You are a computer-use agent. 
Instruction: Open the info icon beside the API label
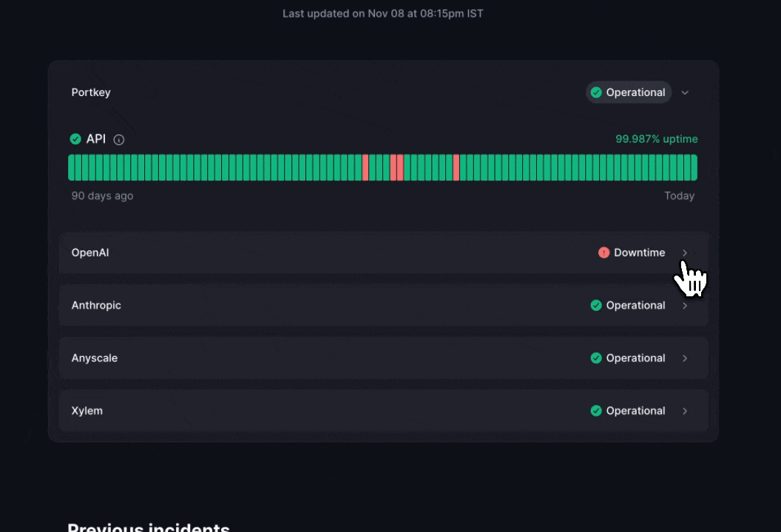[x=119, y=139]
